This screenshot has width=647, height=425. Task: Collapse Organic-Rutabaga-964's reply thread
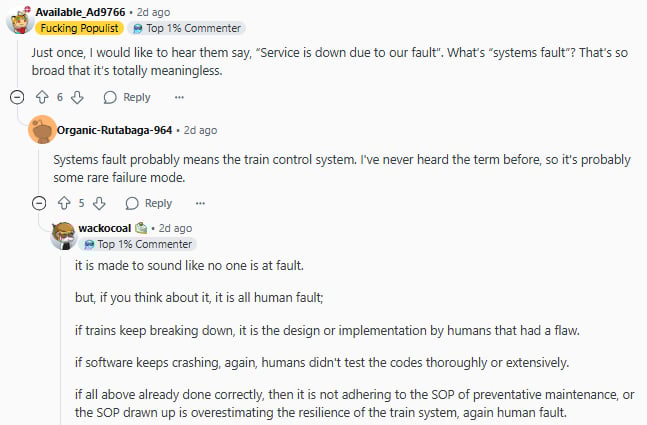tap(39, 203)
